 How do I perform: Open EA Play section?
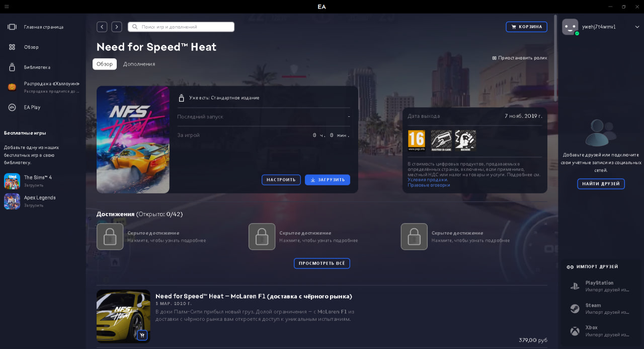[32, 107]
